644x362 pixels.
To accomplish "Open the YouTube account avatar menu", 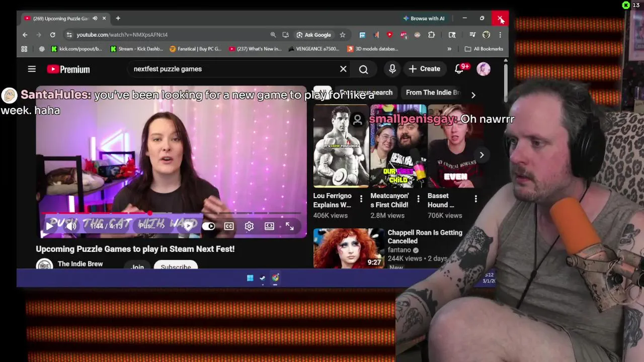I will pos(484,69).
